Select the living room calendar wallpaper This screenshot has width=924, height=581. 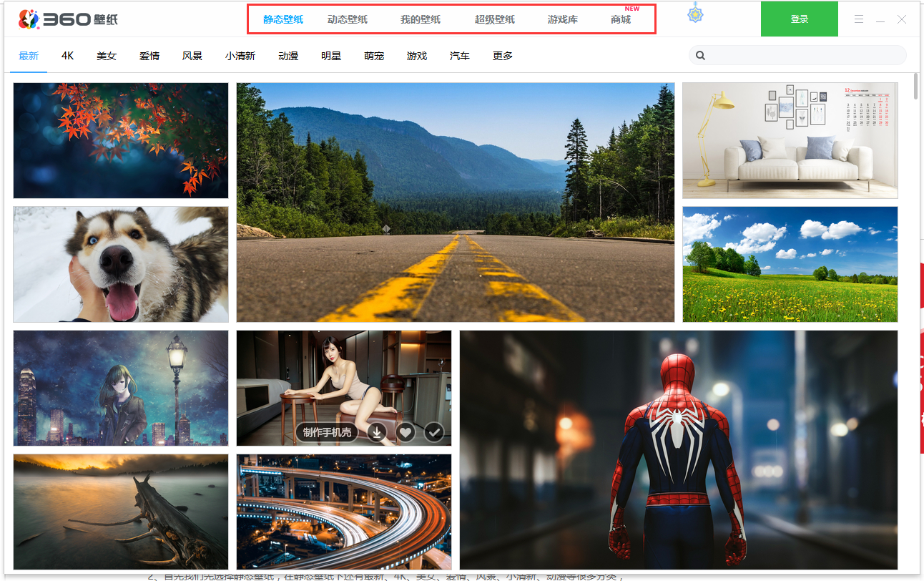[x=790, y=140]
